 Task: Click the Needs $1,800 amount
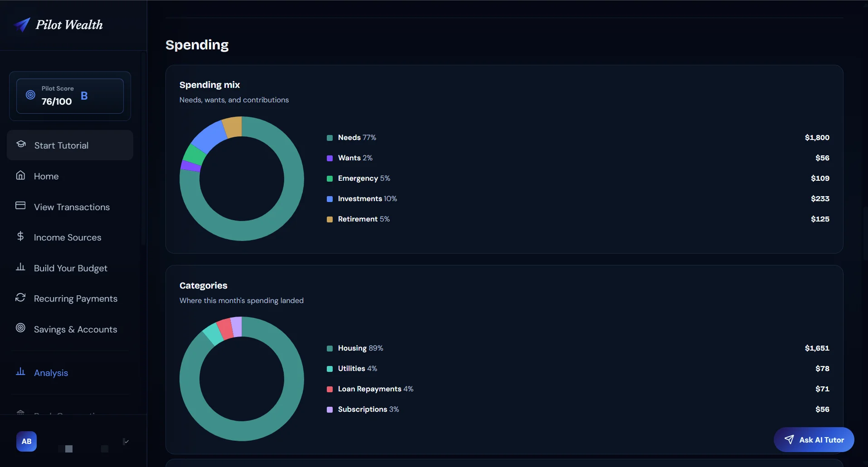[817, 137]
